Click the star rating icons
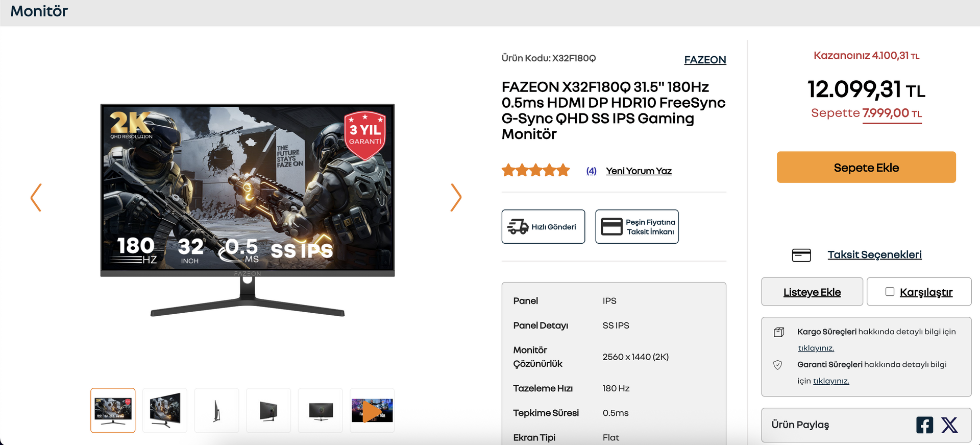Viewport: 980px width, 445px height. click(x=535, y=170)
